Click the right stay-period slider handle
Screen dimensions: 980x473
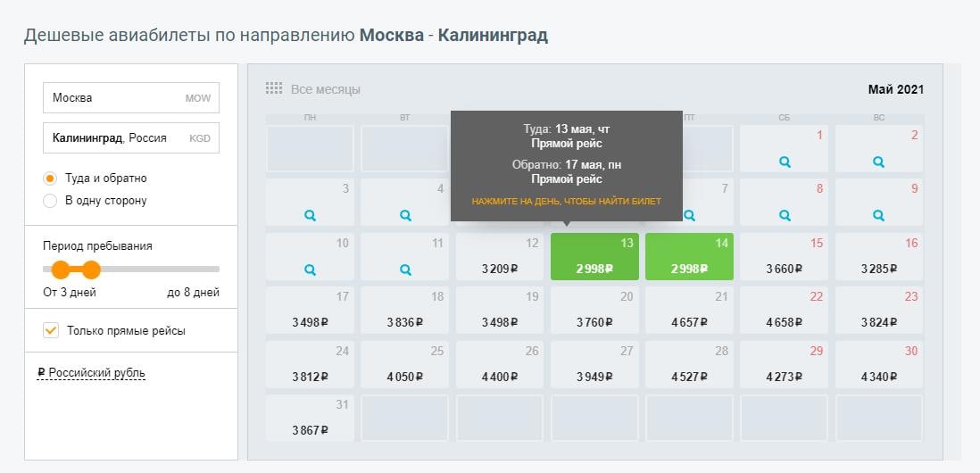(91, 270)
